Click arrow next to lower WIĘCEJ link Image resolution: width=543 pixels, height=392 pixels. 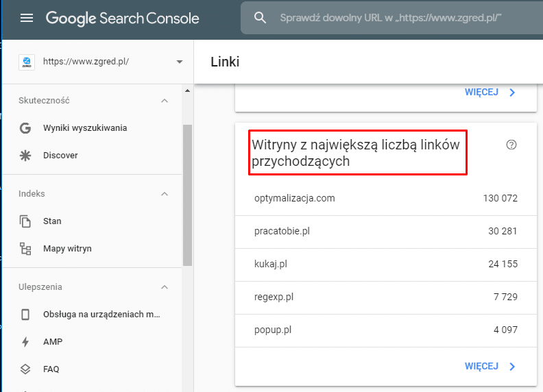coord(513,367)
